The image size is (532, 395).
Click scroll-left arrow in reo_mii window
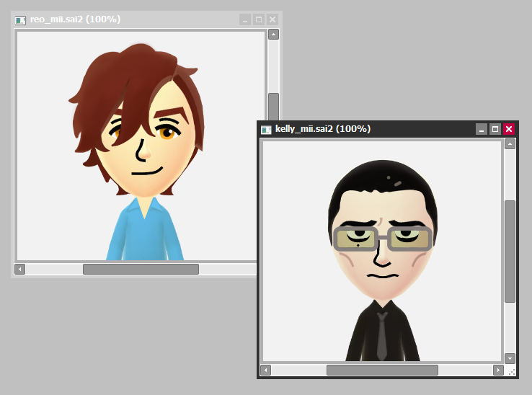point(20,270)
